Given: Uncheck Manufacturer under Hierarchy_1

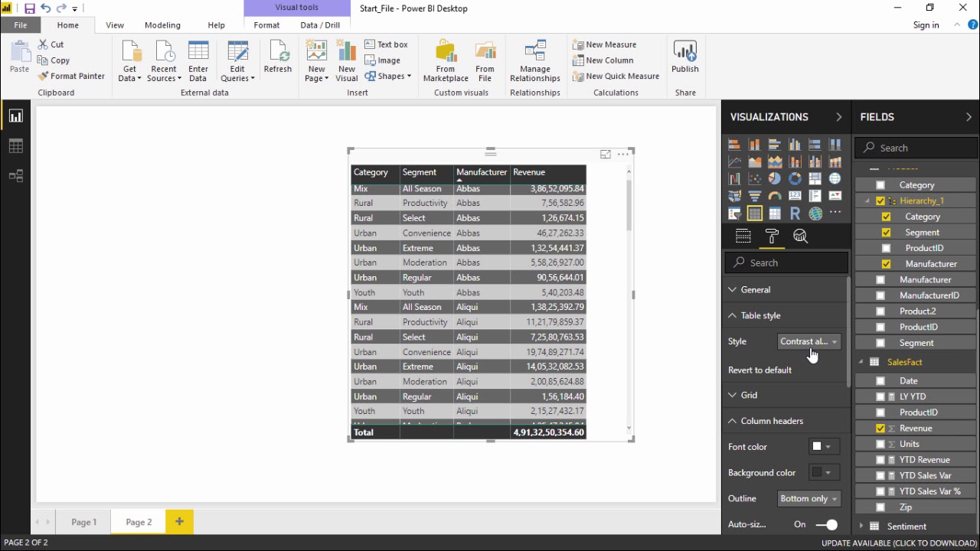Looking at the screenshot, I should 886,263.
